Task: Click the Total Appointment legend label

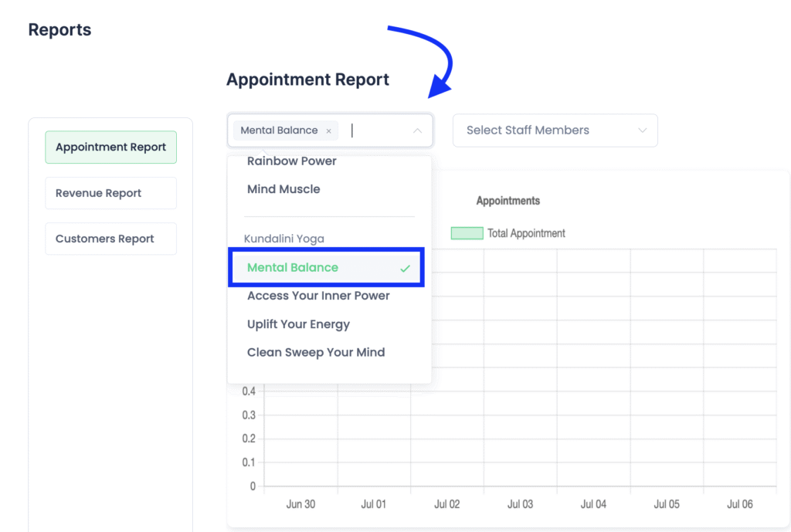Action: [526, 233]
